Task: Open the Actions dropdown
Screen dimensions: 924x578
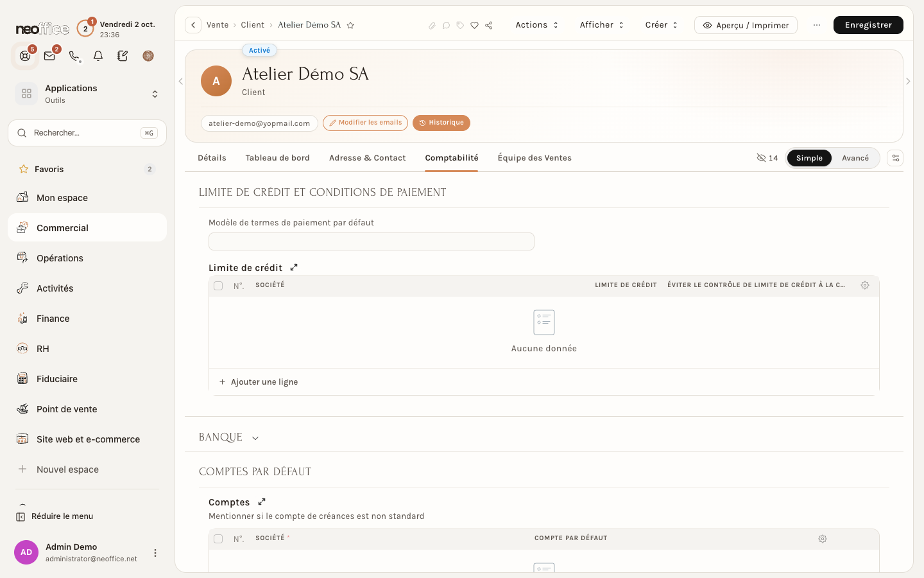Action: pyautogui.click(x=537, y=25)
